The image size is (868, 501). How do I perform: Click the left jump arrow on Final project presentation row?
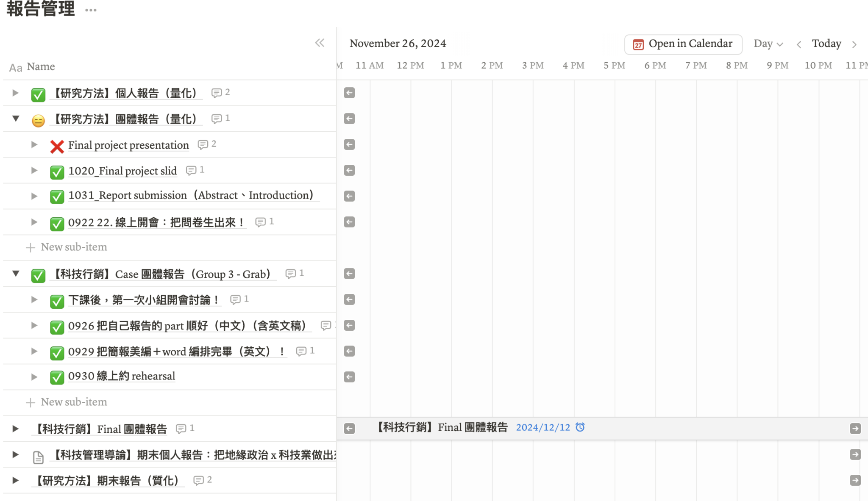pyautogui.click(x=349, y=144)
